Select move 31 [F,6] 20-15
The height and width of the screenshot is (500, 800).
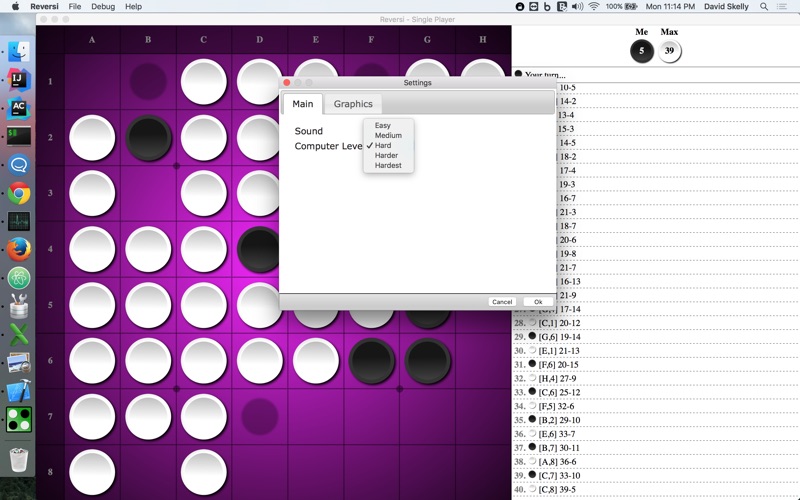[x=656, y=364]
